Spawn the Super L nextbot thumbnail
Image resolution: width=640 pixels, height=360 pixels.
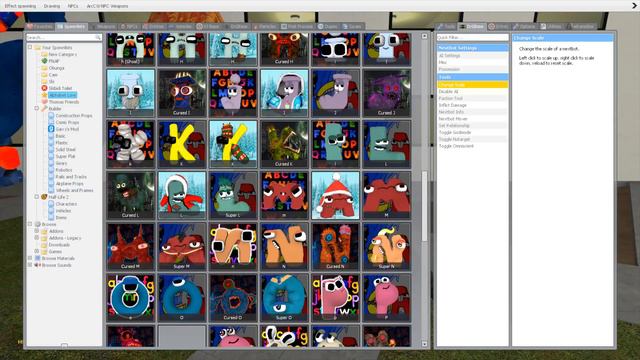[233, 195]
